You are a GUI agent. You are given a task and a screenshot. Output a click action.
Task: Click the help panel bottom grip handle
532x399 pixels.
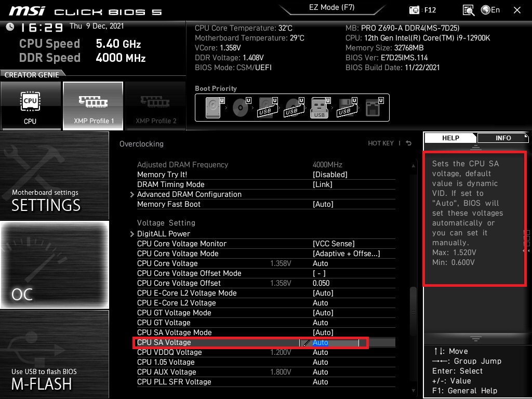pyautogui.click(x=476, y=338)
